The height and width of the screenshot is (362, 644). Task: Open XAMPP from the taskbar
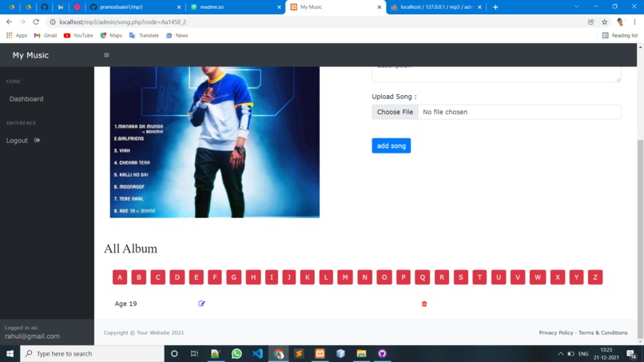(x=320, y=353)
